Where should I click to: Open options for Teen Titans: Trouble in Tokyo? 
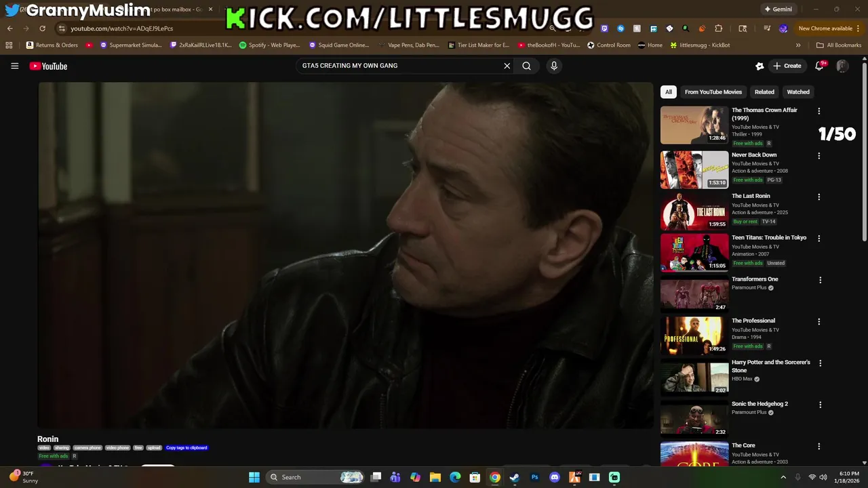[818, 239]
